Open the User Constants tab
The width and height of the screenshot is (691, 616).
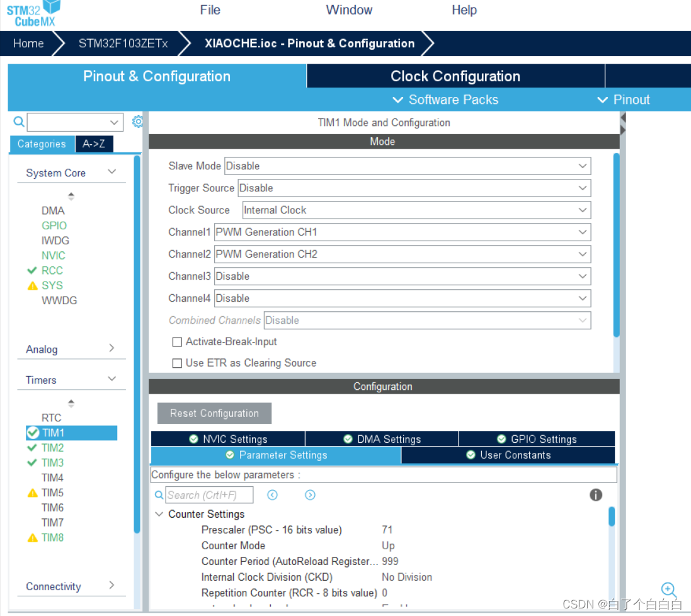(508, 455)
